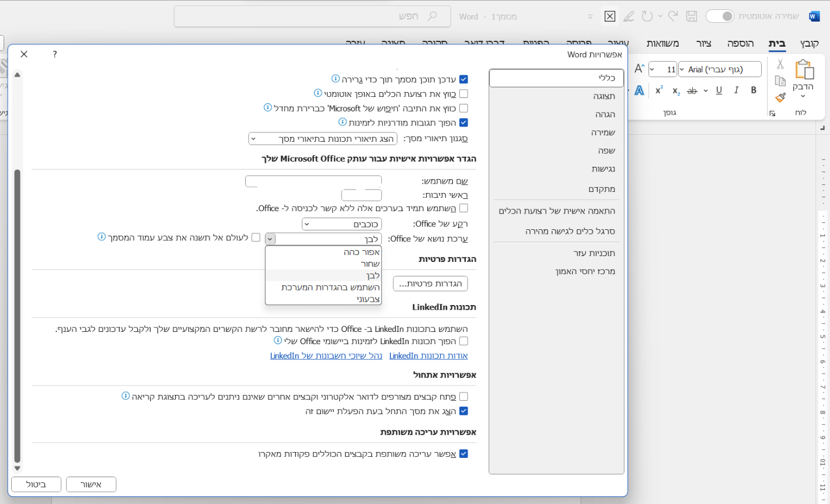Apply Subscript formatting
The width and height of the screenshot is (830, 504).
click(x=676, y=91)
